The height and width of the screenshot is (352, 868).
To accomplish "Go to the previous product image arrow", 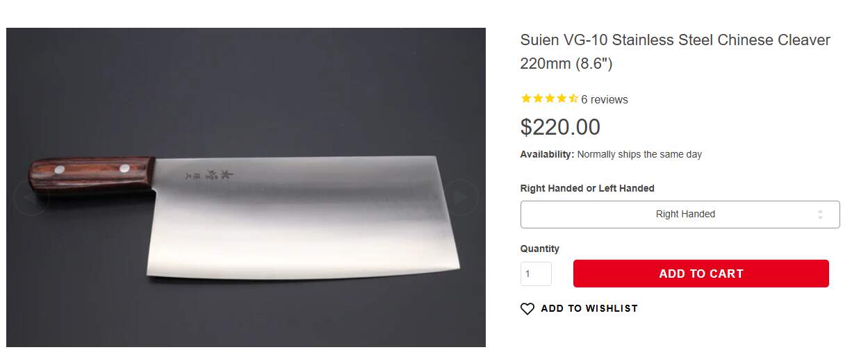I will (31, 198).
